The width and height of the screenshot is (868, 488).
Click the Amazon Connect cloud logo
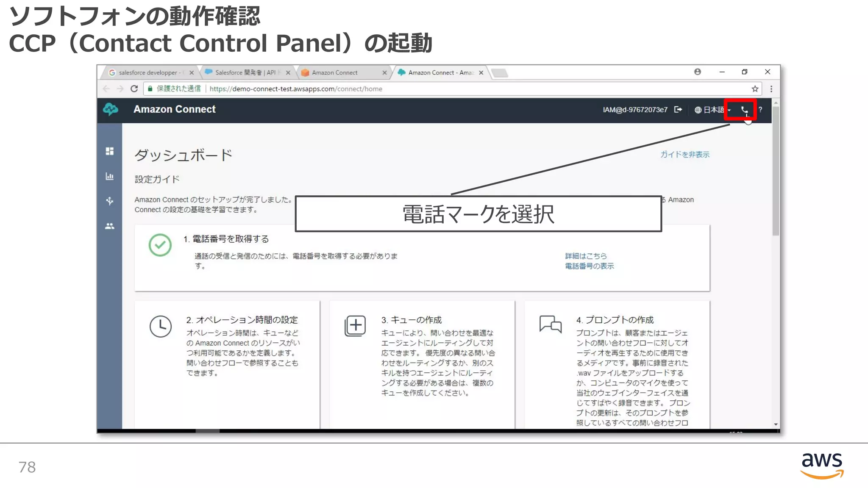(111, 109)
